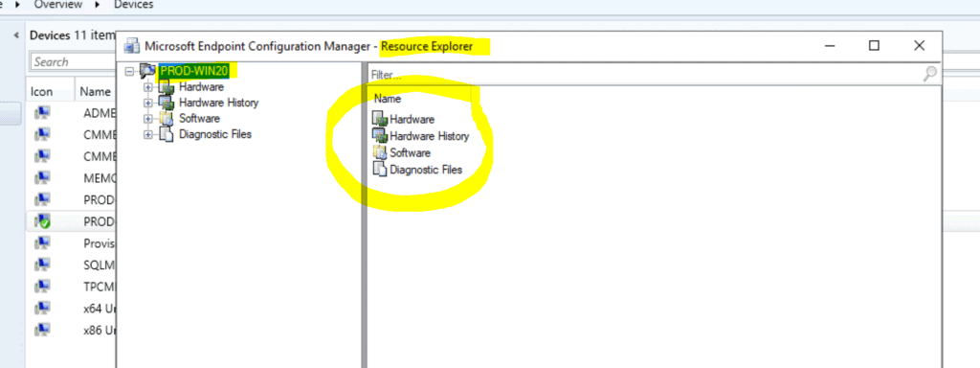Open Devices in the breadcrumb path

(134, 5)
